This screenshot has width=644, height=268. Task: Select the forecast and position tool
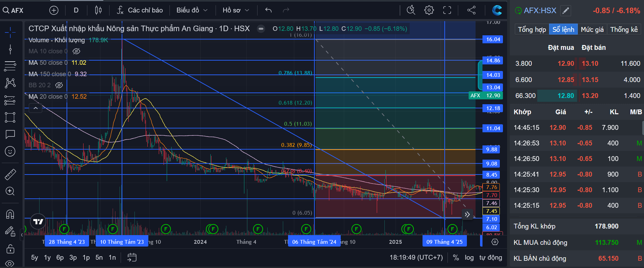coord(10,100)
